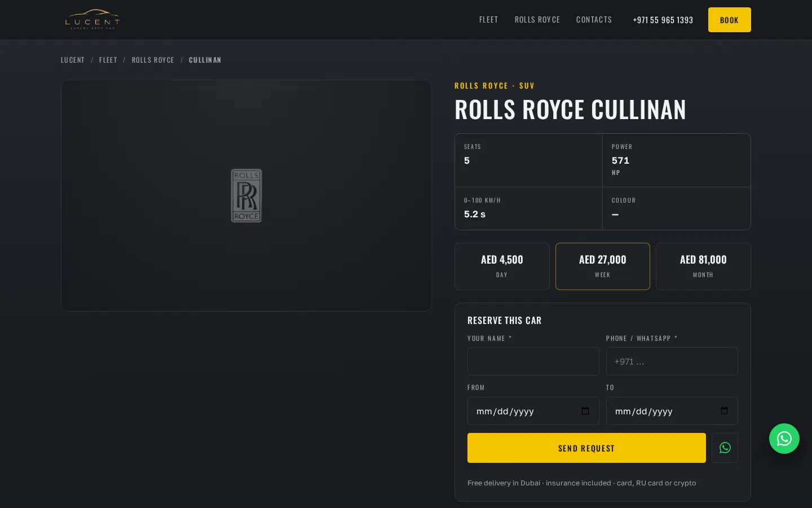812x508 pixels.
Task: Select the AED 27,000 week rate
Action: [603, 266]
